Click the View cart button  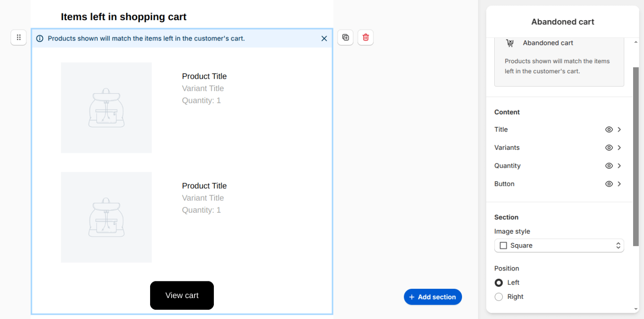click(x=182, y=295)
